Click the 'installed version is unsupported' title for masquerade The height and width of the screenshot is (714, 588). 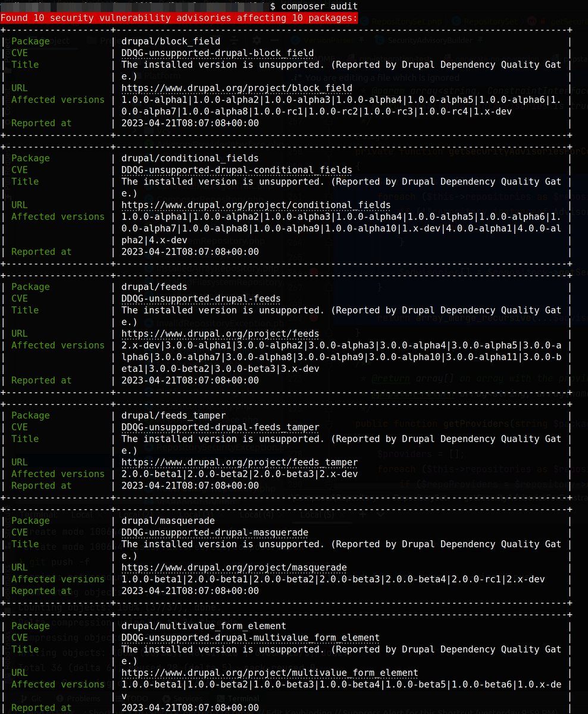341,544
